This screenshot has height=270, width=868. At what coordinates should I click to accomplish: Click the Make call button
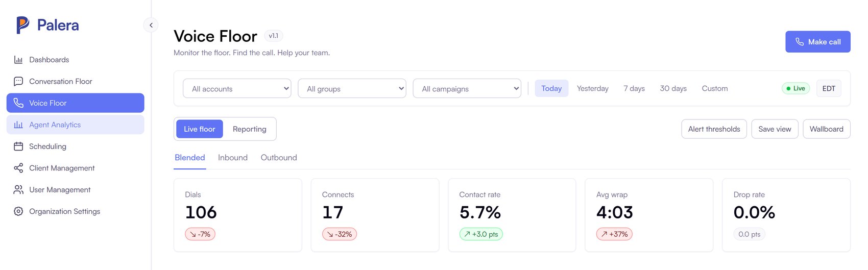[818, 42]
